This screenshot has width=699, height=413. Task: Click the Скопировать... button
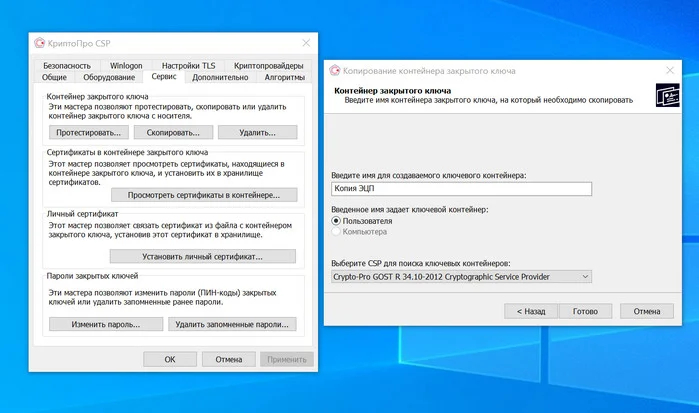173,132
